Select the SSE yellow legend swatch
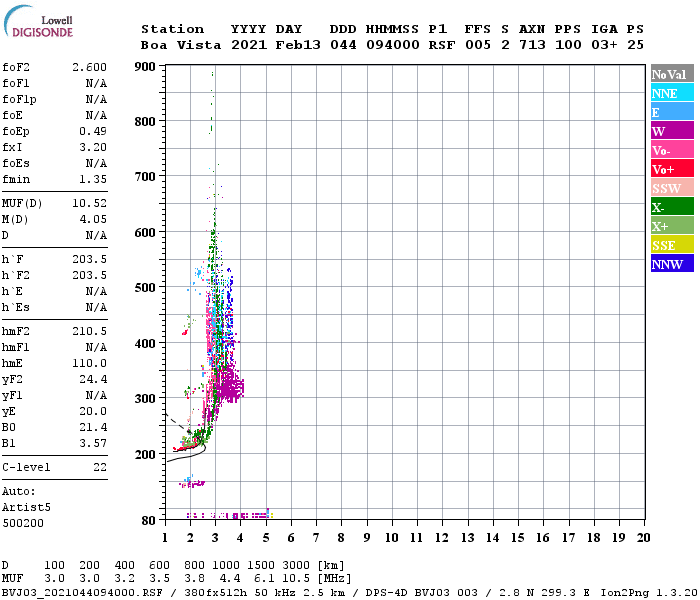 pos(672,245)
